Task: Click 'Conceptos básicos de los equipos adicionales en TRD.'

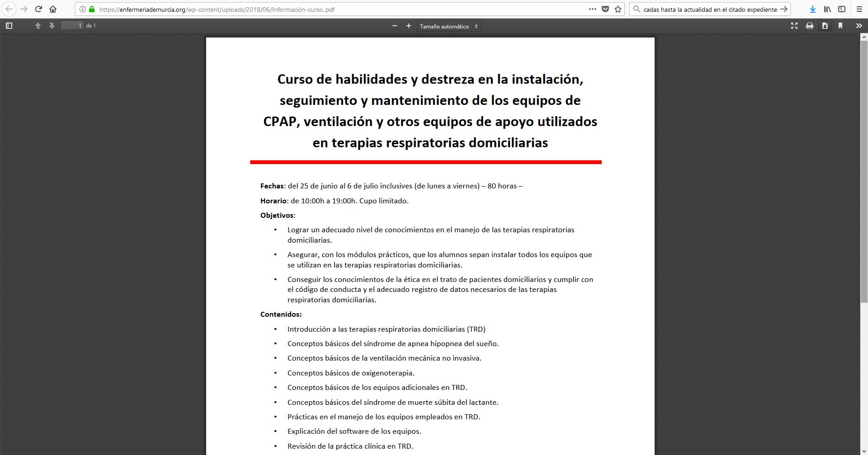Action: [377, 387]
